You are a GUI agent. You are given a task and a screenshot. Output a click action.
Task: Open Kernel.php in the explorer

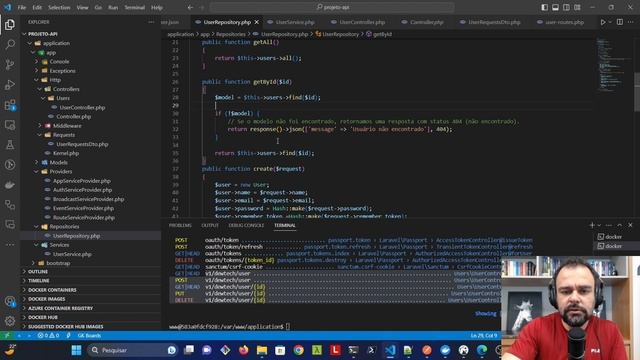pos(65,153)
